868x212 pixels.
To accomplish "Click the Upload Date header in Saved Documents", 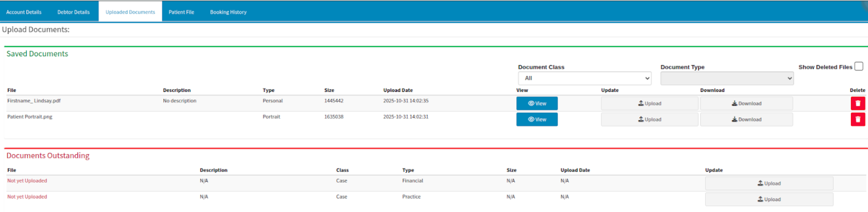I will [x=398, y=90].
